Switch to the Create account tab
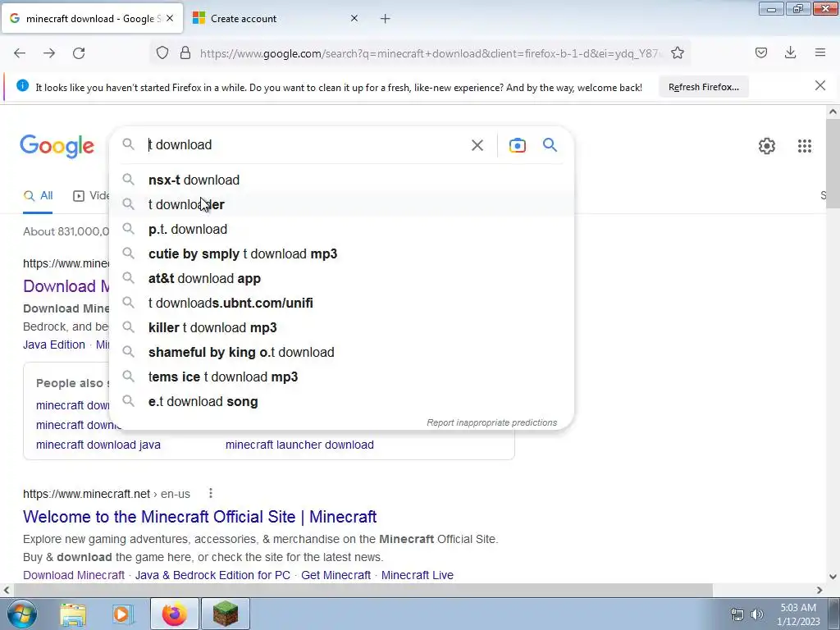Image resolution: width=840 pixels, height=630 pixels. tap(276, 18)
